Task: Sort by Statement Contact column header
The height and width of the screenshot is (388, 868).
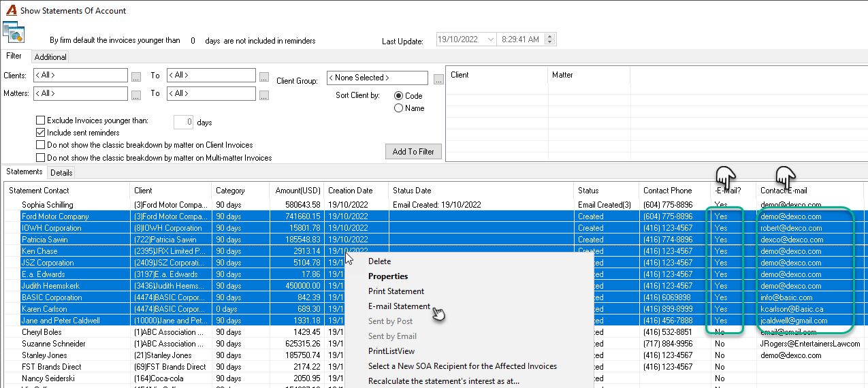Action: point(67,191)
